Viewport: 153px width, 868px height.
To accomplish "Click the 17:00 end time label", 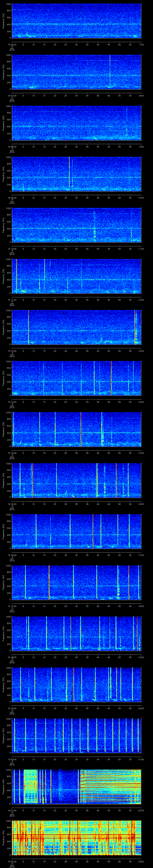I will tap(141, 555).
